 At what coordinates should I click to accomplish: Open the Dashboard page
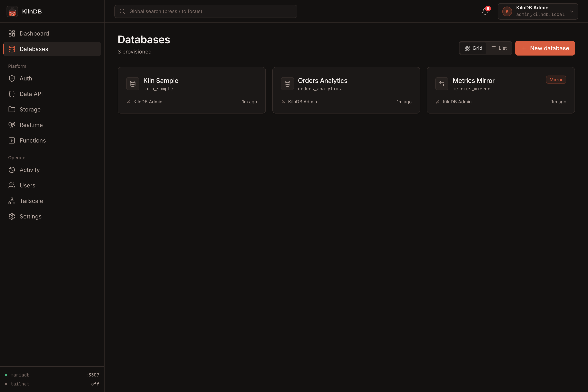[x=52, y=33]
